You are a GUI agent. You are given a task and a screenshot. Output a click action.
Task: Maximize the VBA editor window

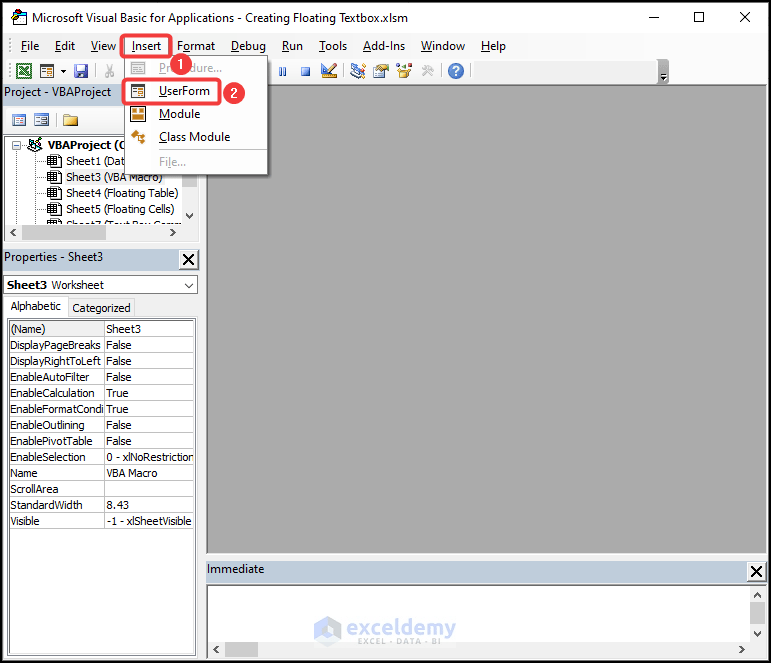[x=699, y=18]
